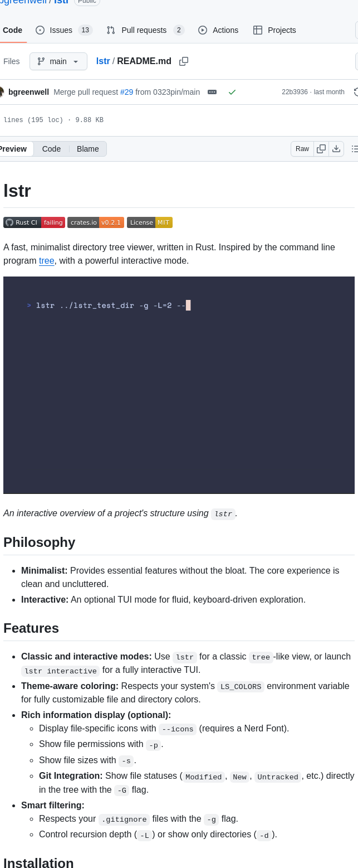358x868 pixels.
Task: Click the Rust CI failing badge
Action: 34,222
